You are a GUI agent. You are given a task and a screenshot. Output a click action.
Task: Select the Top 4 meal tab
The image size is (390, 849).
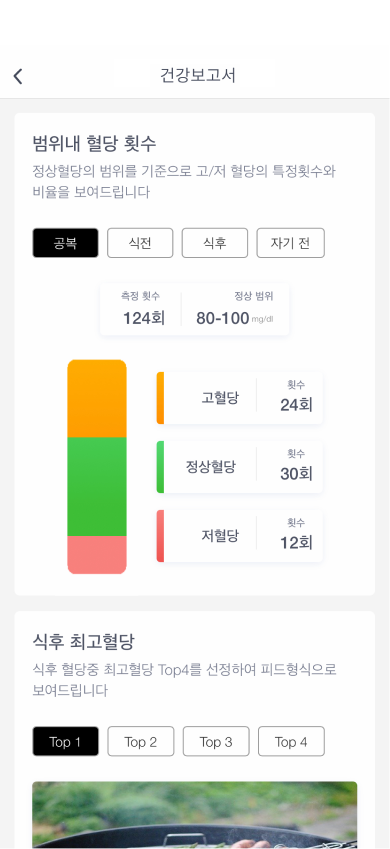291,741
